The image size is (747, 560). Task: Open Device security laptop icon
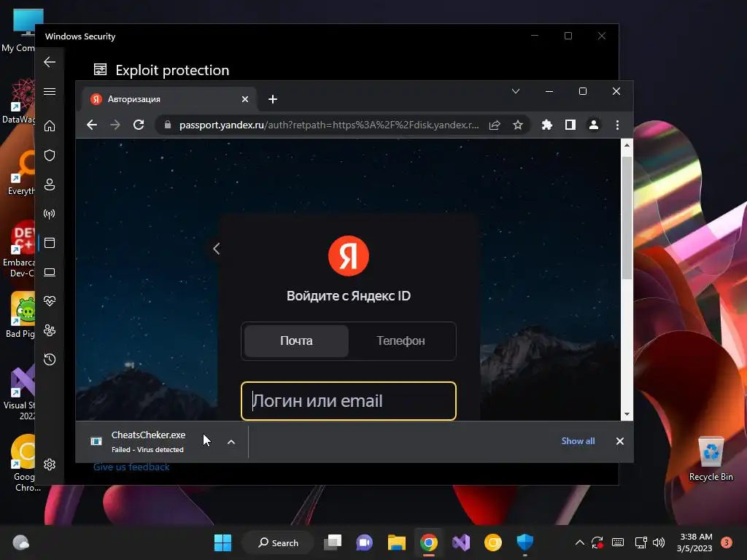[50, 272]
